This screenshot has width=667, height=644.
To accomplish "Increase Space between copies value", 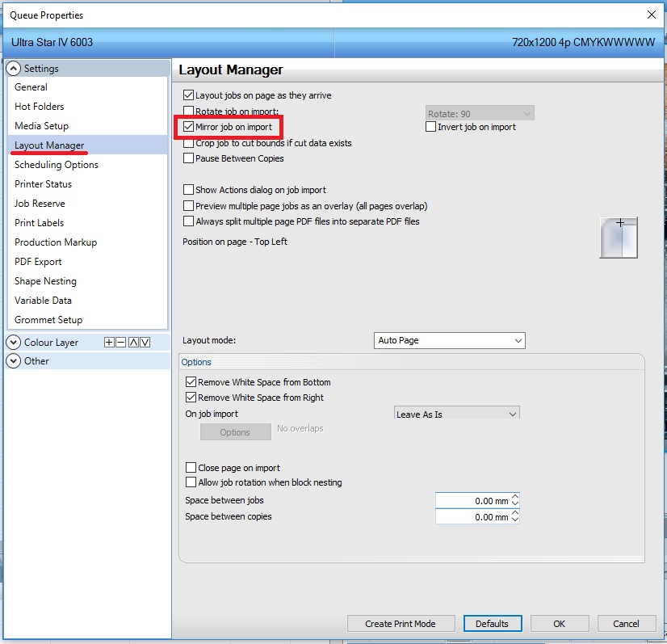I will (x=515, y=513).
